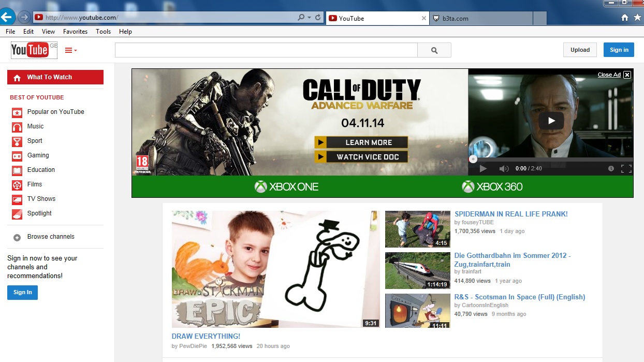Open the DRAW EVERYTHING! video thumbnail

(x=275, y=269)
